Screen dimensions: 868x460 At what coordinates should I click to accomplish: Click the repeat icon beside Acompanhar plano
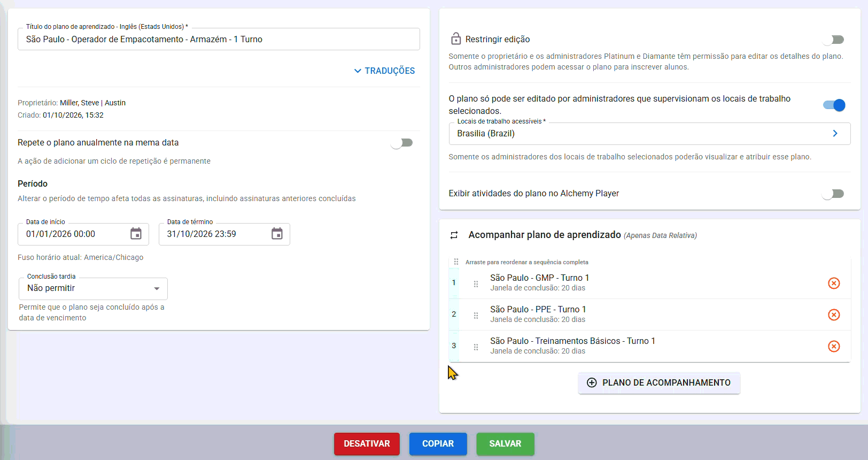pyautogui.click(x=454, y=235)
